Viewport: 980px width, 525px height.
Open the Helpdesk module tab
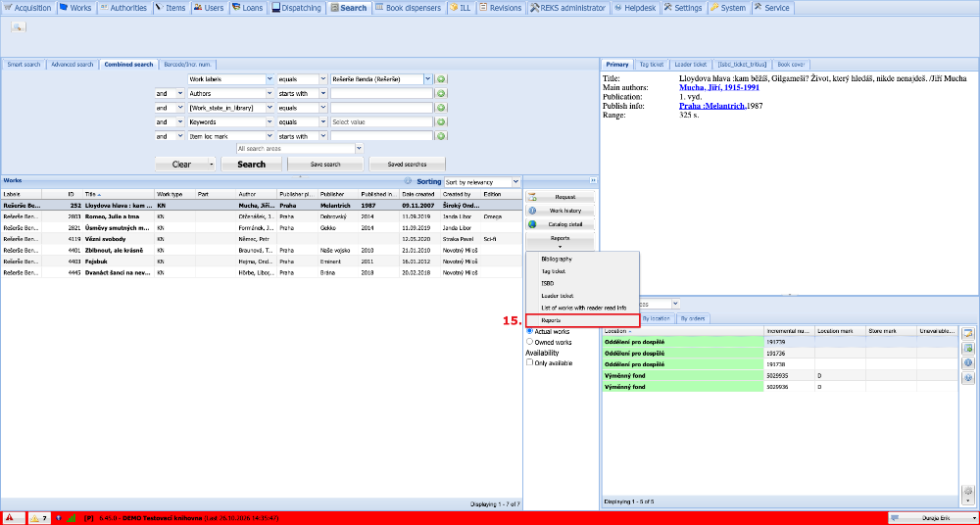634,8
